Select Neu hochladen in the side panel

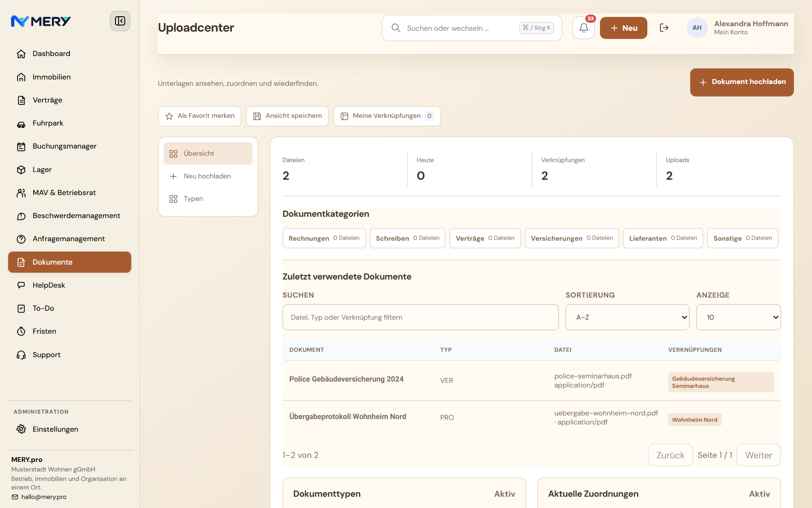[x=208, y=176]
